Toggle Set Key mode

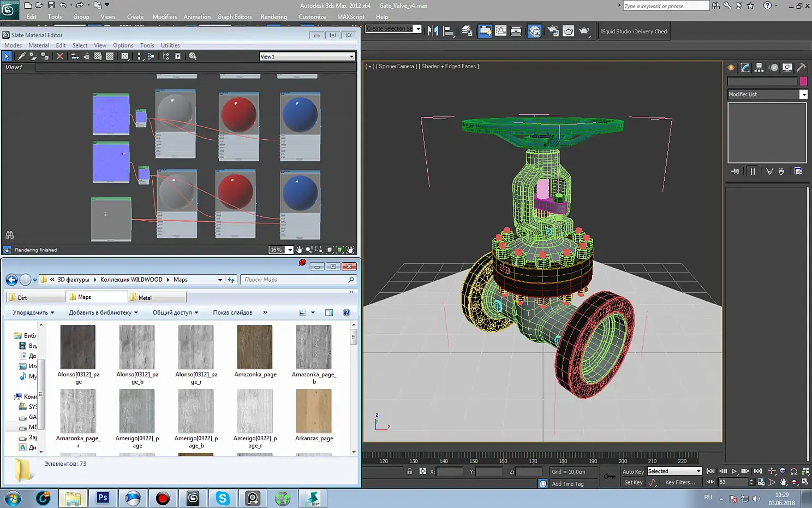633,482
